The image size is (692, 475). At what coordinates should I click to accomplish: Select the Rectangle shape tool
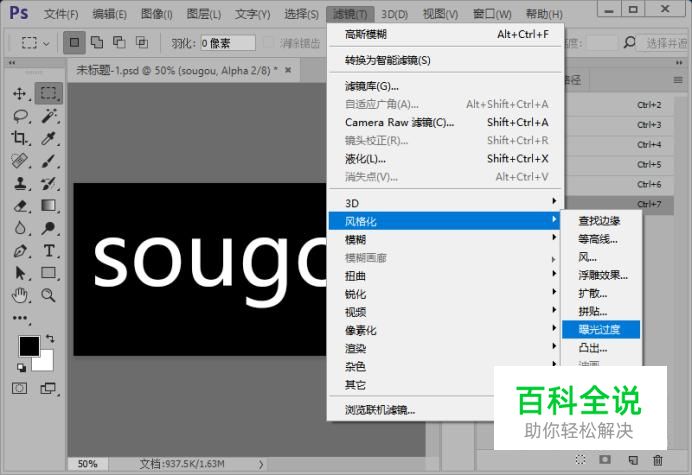point(48,273)
